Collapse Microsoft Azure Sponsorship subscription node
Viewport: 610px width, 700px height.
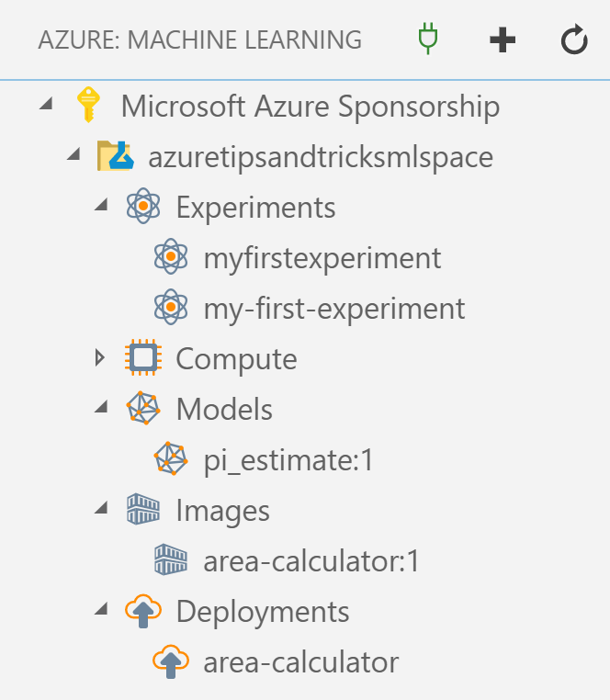coord(46,104)
